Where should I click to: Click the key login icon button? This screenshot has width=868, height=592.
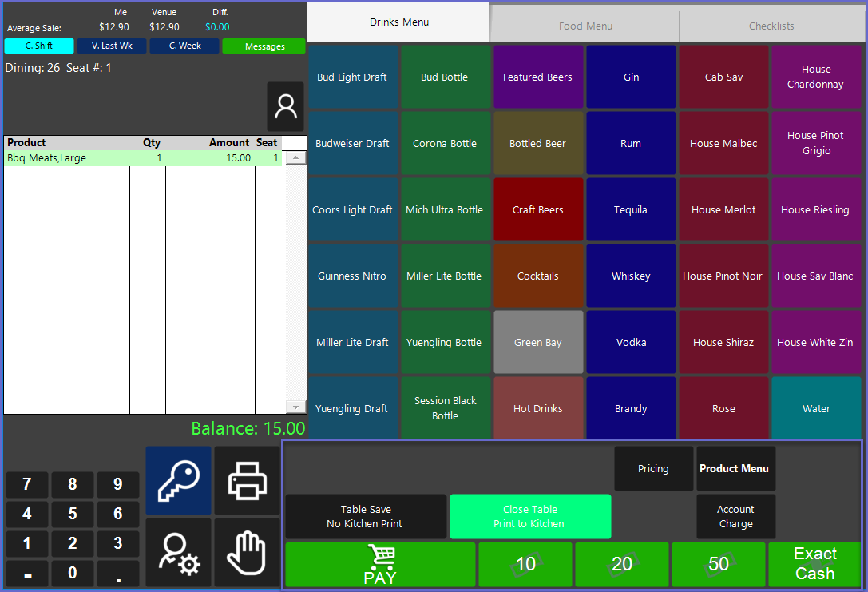179,480
